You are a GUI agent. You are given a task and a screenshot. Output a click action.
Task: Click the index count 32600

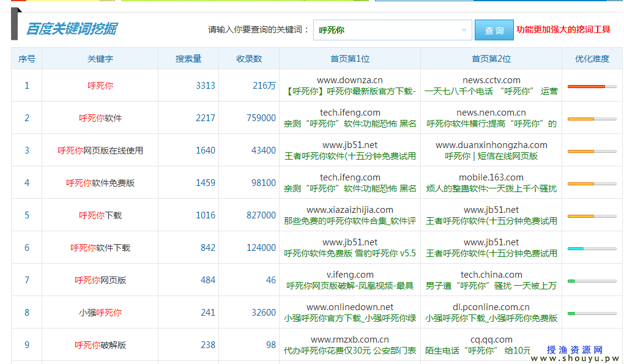click(x=264, y=313)
